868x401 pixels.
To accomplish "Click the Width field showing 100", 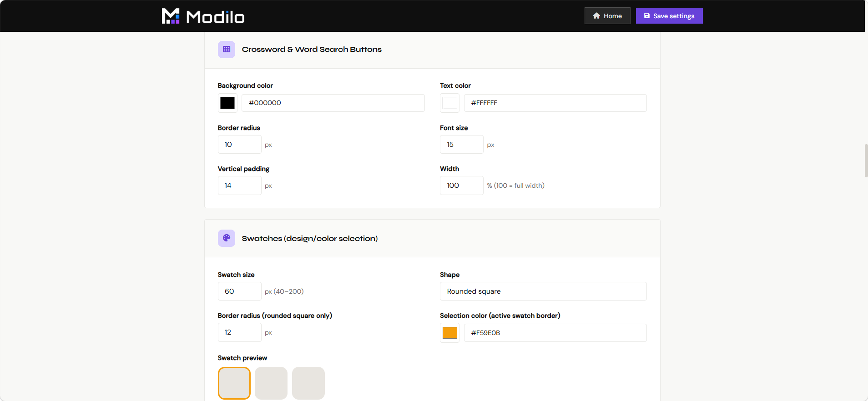I will [462, 185].
